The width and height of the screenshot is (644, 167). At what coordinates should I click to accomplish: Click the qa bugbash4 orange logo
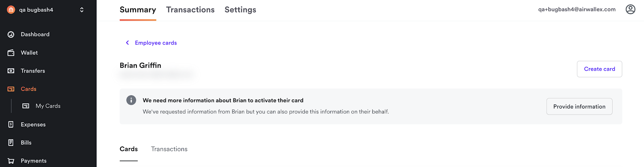tap(11, 10)
